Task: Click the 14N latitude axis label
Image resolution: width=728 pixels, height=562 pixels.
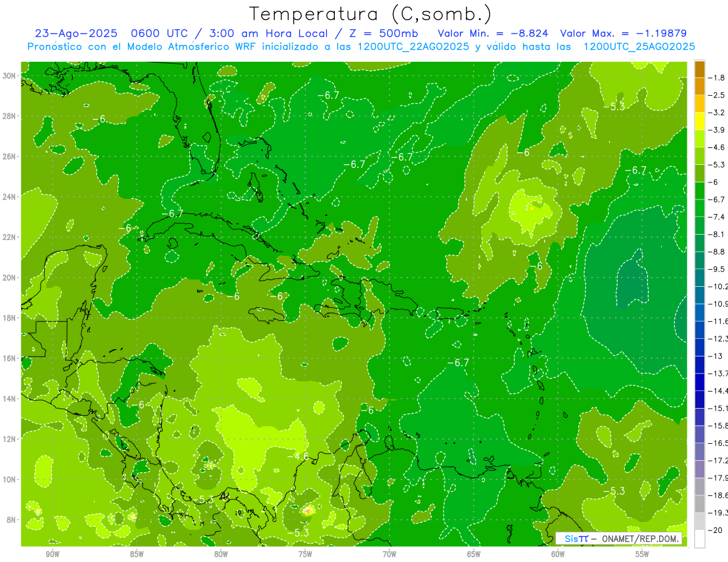Action: 9,398
